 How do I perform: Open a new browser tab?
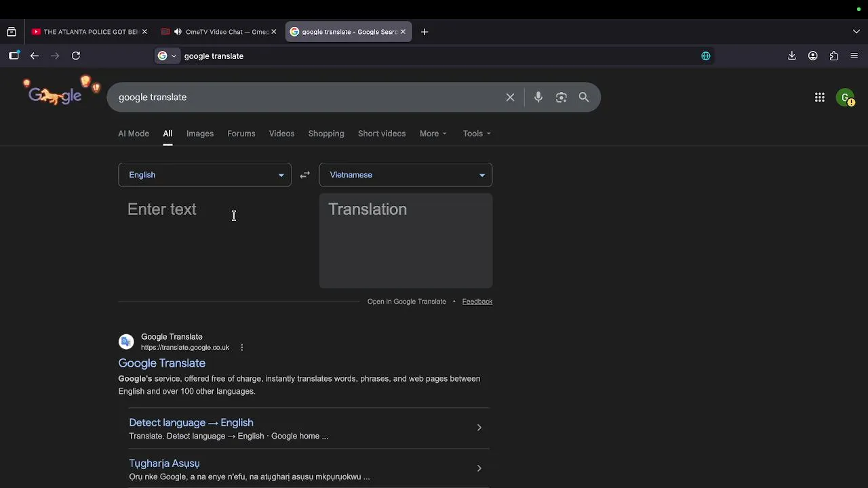[x=425, y=32]
